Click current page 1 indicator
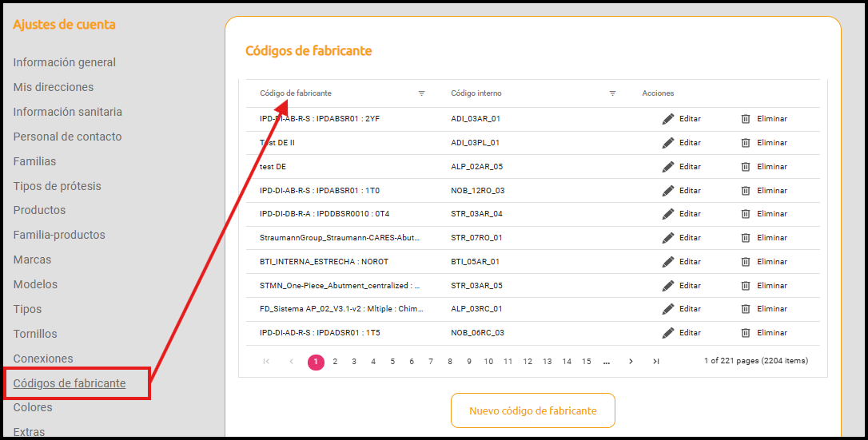This screenshot has width=868, height=440. click(x=316, y=362)
